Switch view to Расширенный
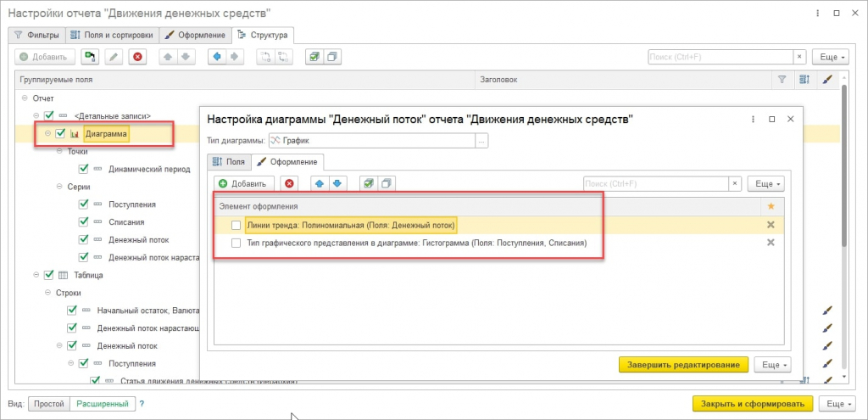 point(103,404)
